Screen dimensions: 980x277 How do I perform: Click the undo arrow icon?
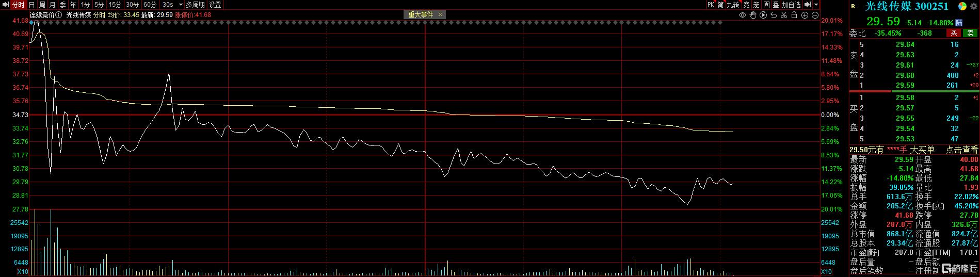coord(774,15)
